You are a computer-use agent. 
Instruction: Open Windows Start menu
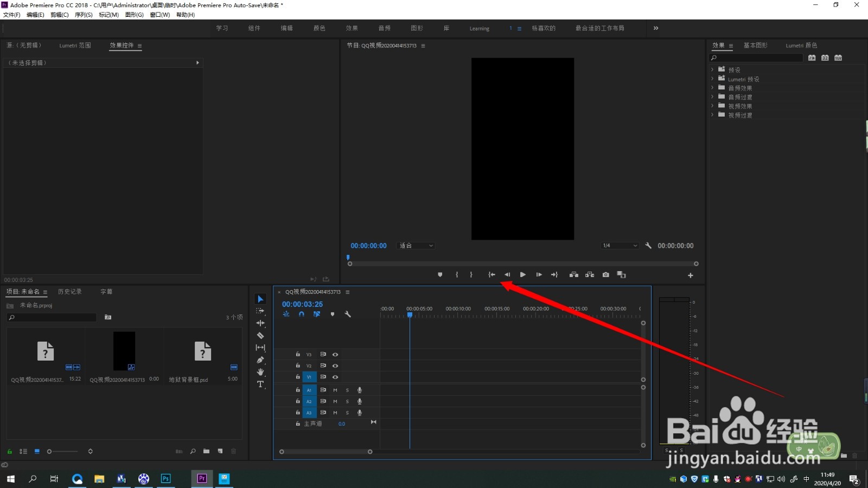[x=10, y=479]
